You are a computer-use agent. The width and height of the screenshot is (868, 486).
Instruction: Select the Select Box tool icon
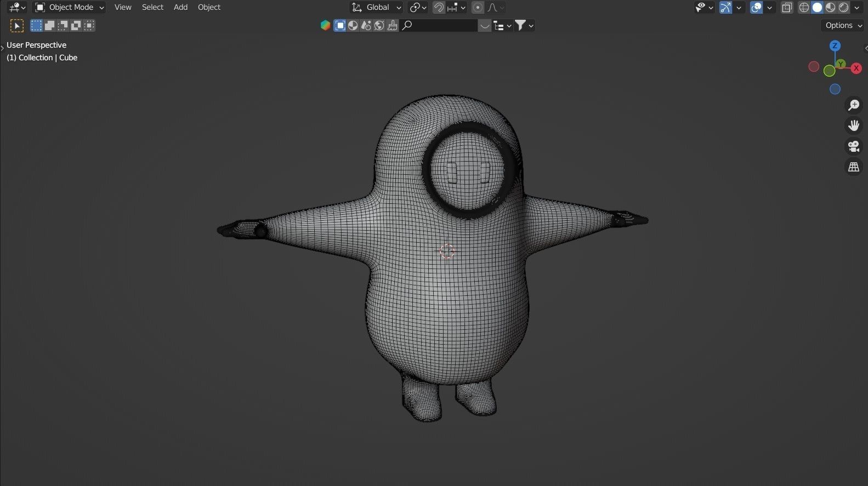pos(17,25)
